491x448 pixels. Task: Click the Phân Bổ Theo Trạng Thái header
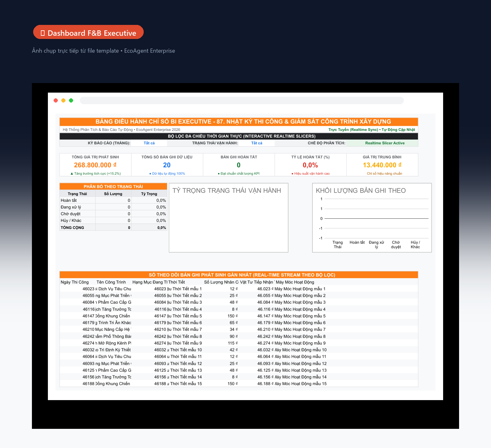(x=113, y=186)
